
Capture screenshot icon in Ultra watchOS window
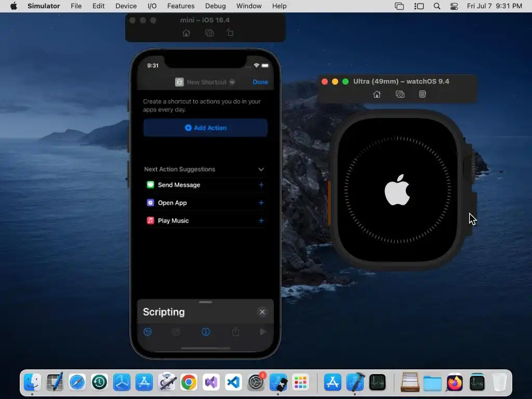pyautogui.click(x=400, y=95)
